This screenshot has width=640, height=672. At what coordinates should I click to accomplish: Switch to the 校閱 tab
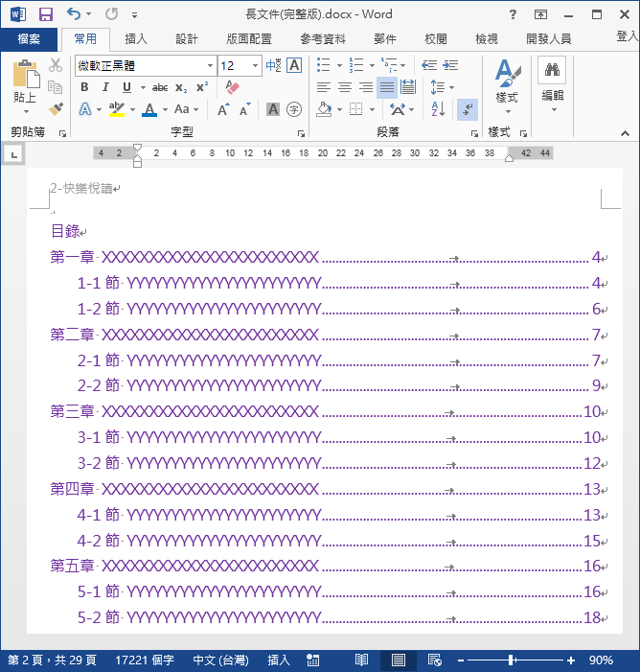[x=436, y=39]
